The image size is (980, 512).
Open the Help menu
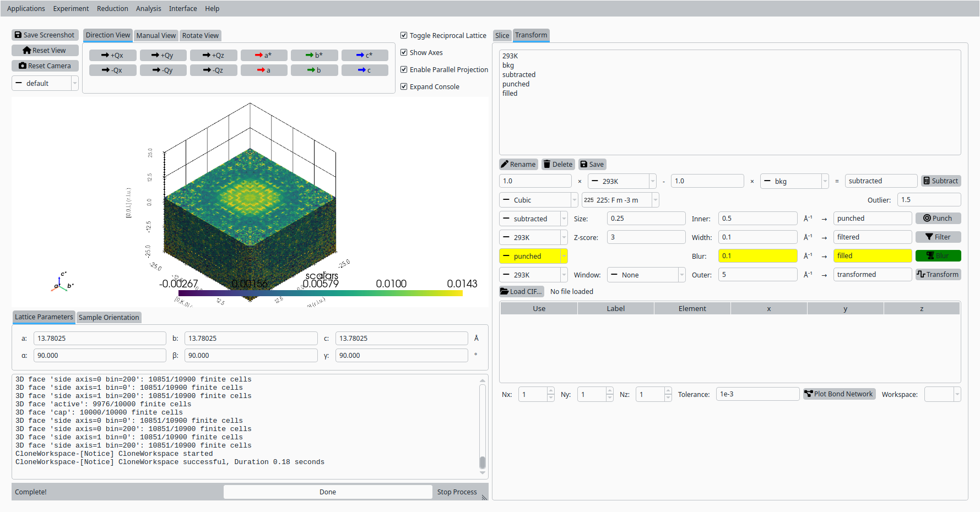(x=212, y=8)
